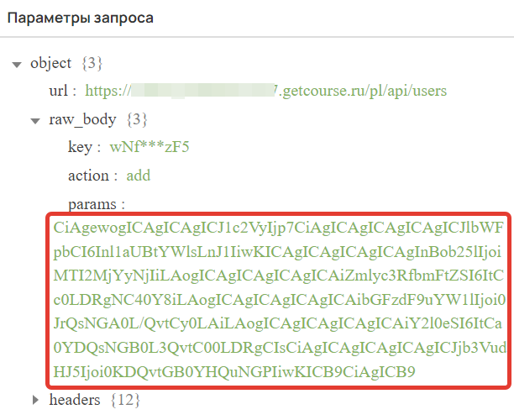Click the params line starting MTI2MjYyNjIi
This screenshot has width=514, height=420.
pyautogui.click(x=278, y=276)
